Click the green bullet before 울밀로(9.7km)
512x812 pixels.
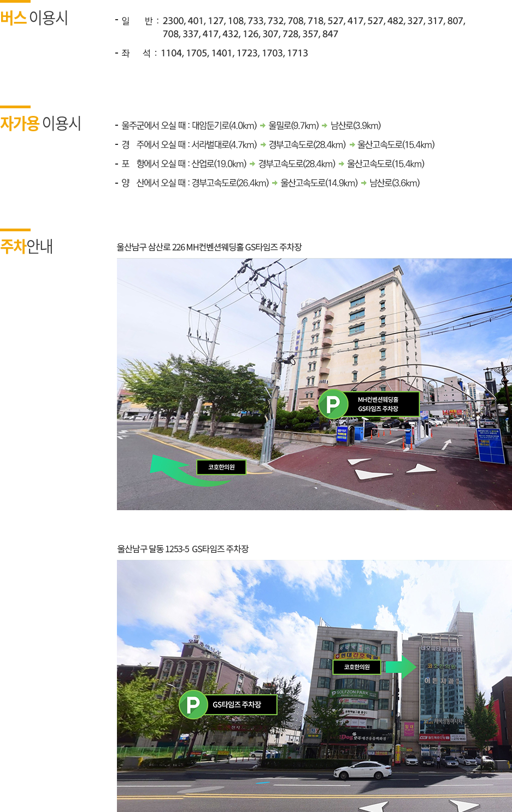tap(263, 126)
